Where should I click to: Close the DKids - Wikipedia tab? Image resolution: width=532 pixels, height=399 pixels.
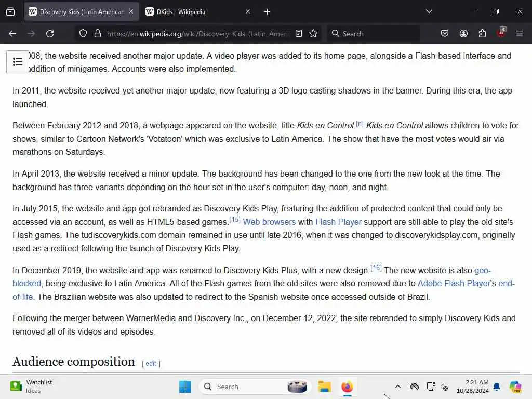coord(248,12)
